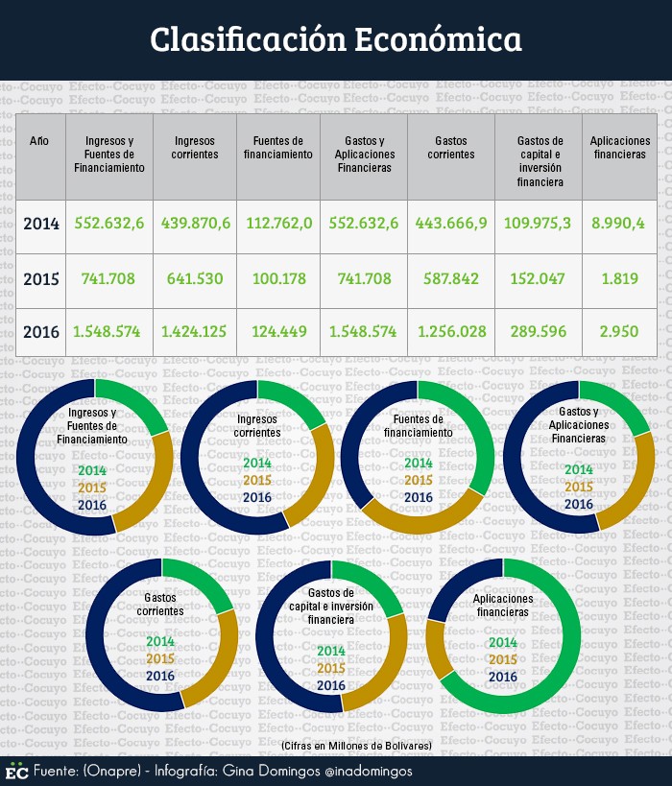Image resolution: width=672 pixels, height=786 pixels.
Task: Click the value 1.819
Action: coord(620,278)
